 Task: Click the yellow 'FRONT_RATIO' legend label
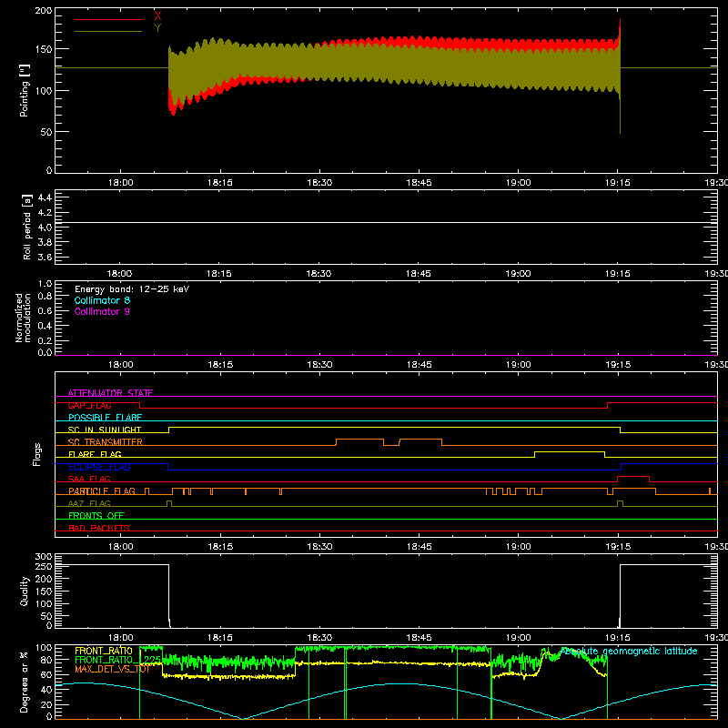(x=104, y=651)
